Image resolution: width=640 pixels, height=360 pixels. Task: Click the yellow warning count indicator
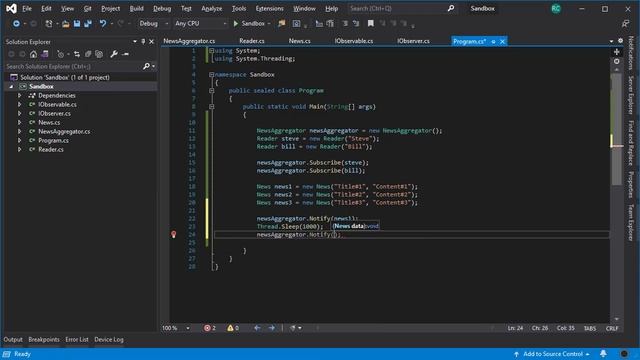pyautogui.click(x=233, y=328)
